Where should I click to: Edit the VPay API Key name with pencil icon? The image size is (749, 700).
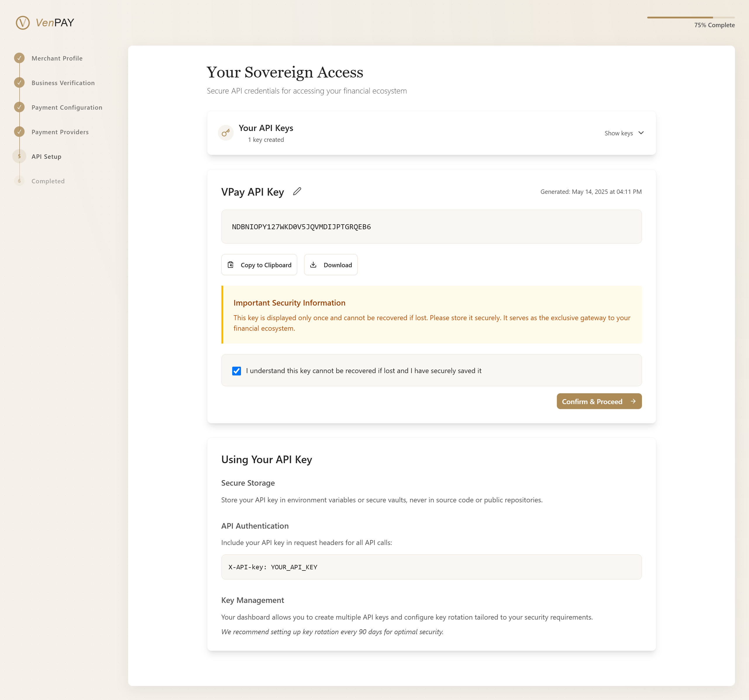(x=297, y=192)
